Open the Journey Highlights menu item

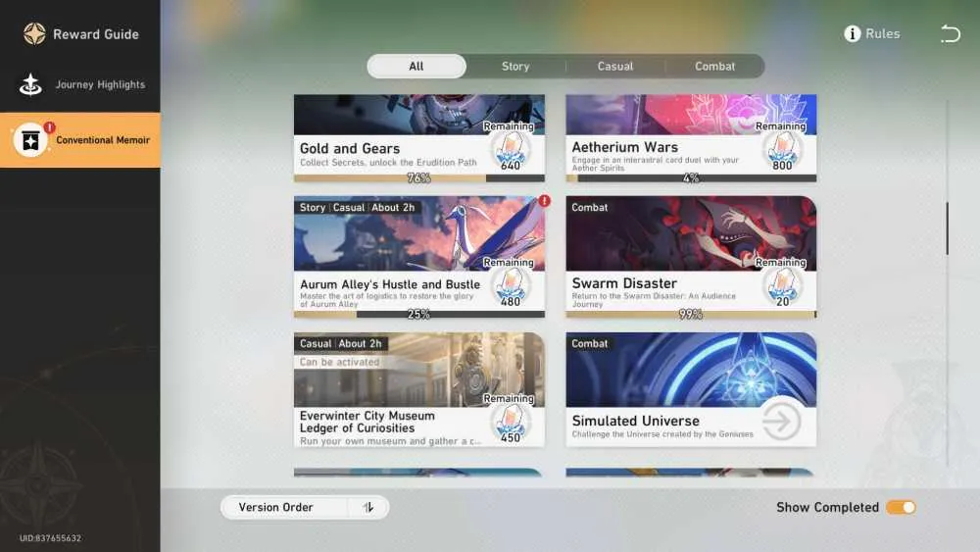[x=80, y=84]
